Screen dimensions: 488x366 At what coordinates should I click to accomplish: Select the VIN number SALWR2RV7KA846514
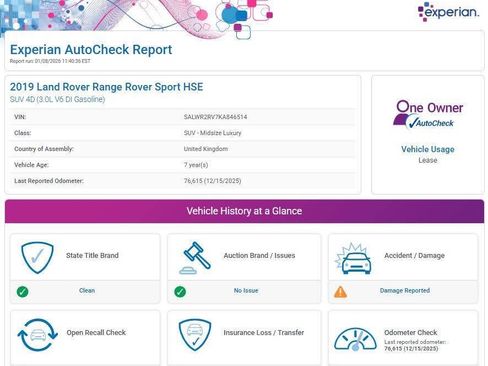pyautogui.click(x=215, y=117)
